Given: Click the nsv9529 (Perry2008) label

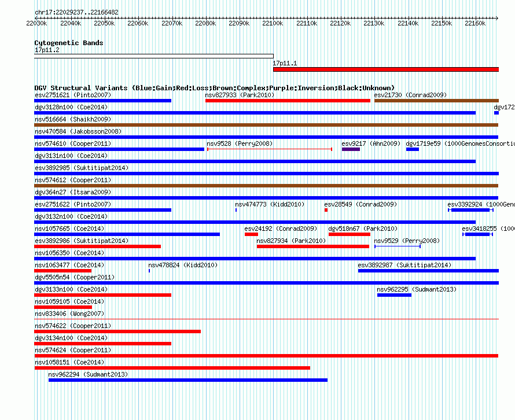Looking at the screenshot, I should click(x=407, y=241).
